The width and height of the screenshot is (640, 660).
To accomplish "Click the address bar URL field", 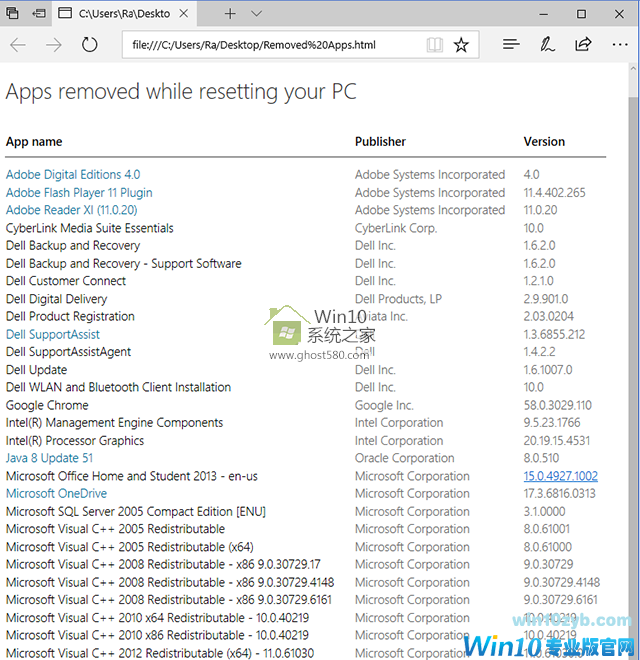I will point(270,45).
